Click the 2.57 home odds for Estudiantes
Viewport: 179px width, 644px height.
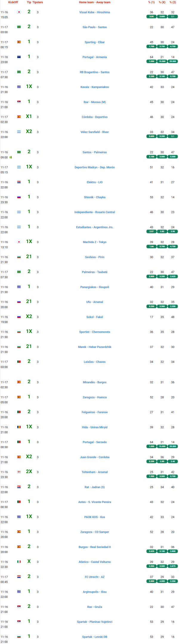pos(152,232)
